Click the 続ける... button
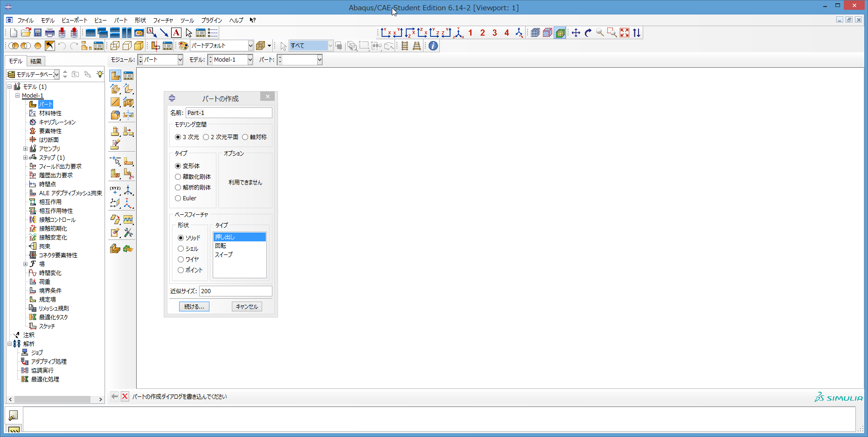868x437 pixels. [194, 307]
